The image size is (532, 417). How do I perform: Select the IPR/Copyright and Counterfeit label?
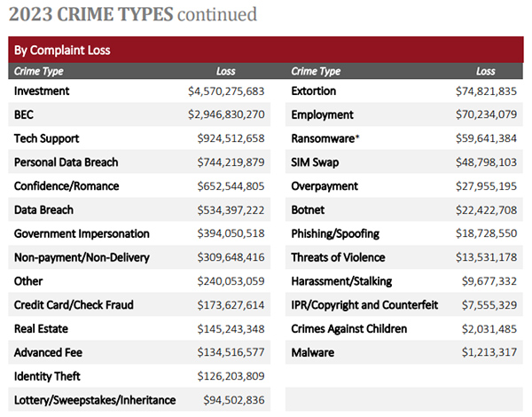[x=364, y=305]
